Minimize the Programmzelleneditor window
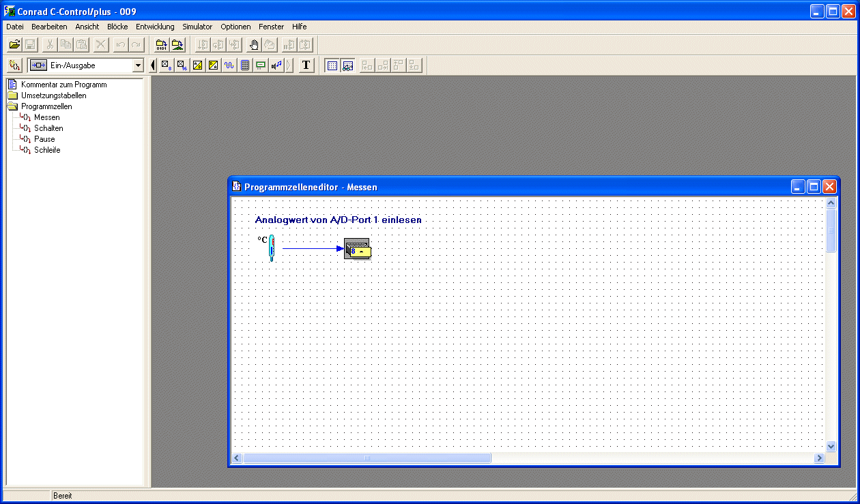 coord(798,186)
